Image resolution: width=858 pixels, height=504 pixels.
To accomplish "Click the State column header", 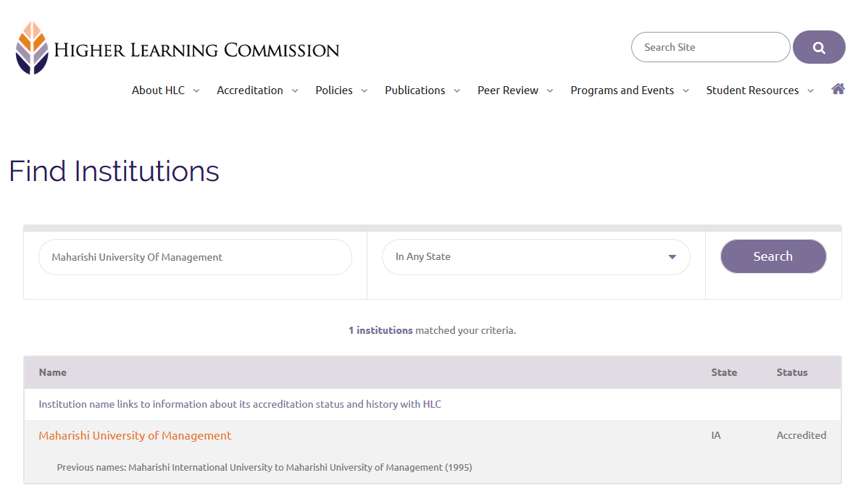I will pos(724,372).
